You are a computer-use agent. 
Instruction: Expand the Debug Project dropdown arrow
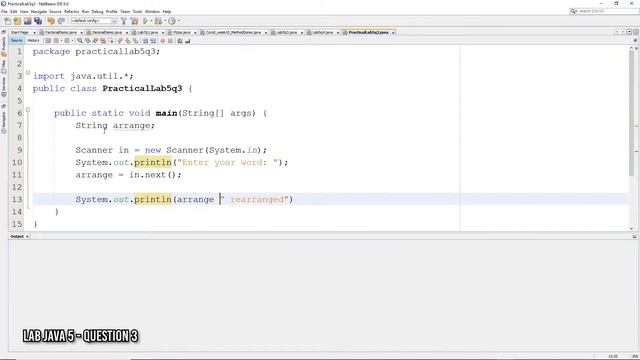[165, 21]
